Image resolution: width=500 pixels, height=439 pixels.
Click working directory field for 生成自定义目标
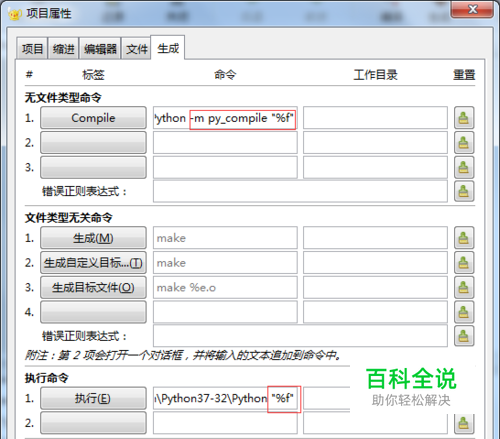pos(375,263)
